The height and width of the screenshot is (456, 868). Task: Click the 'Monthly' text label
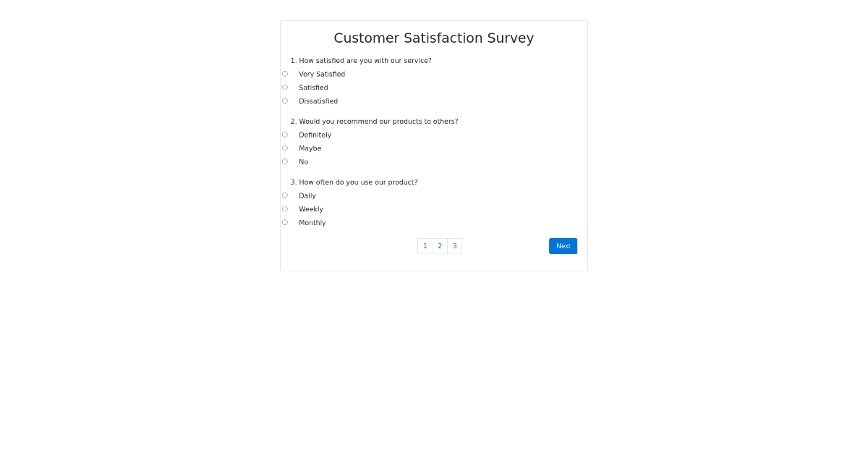click(x=312, y=222)
